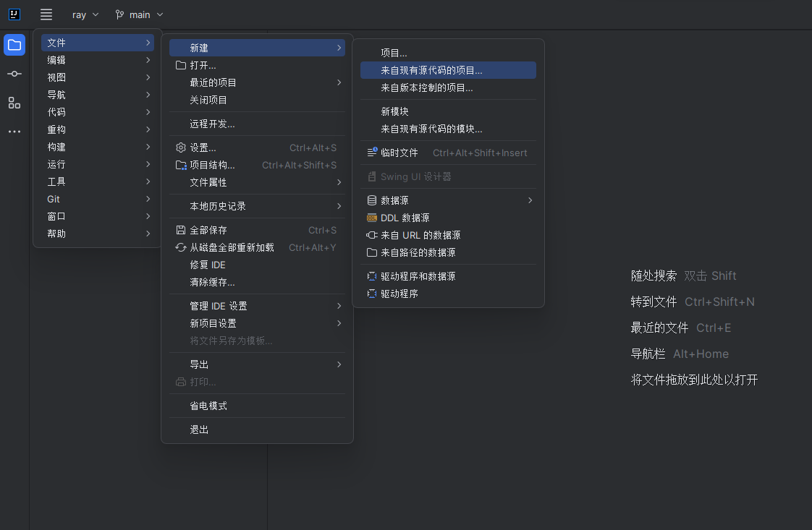The width and height of the screenshot is (812, 530).
Task: Click the driver icon by 驱动程序
Action: 372,294
